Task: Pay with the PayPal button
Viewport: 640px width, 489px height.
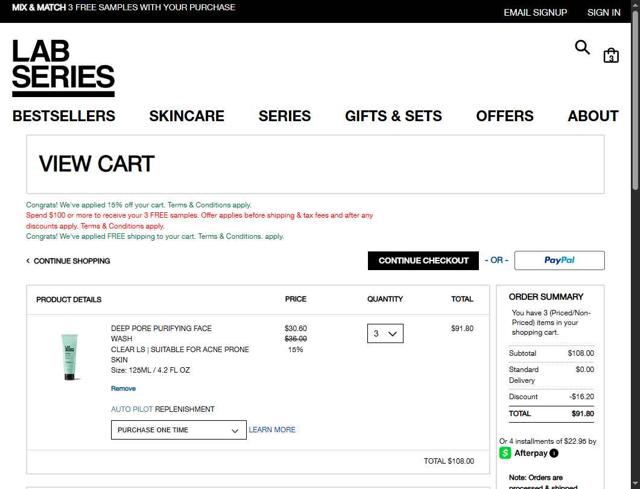Action: click(559, 260)
